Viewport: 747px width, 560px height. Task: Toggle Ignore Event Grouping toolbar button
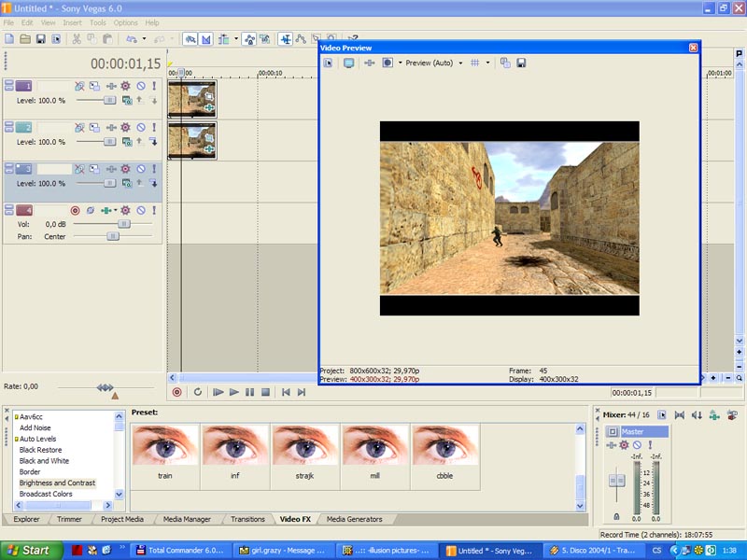(x=265, y=39)
